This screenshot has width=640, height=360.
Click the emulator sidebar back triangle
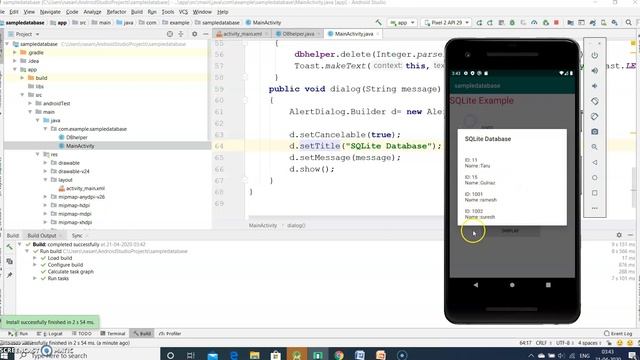point(595,162)
